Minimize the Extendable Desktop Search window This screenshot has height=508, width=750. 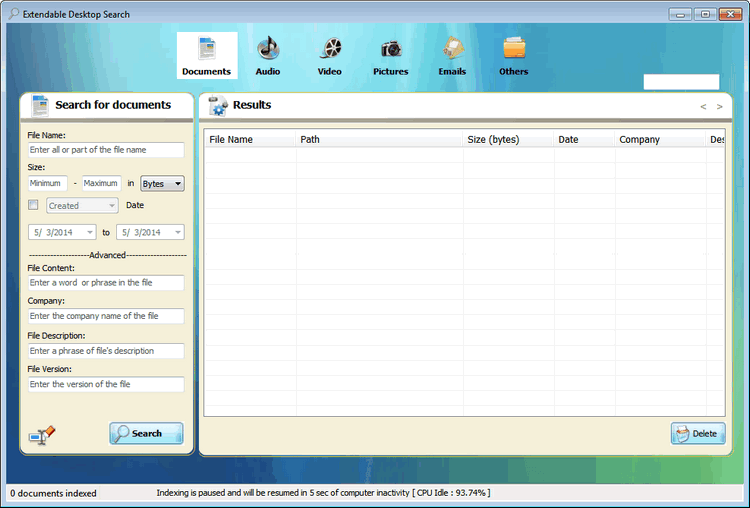pyautogui.click(x=680, y=14)
